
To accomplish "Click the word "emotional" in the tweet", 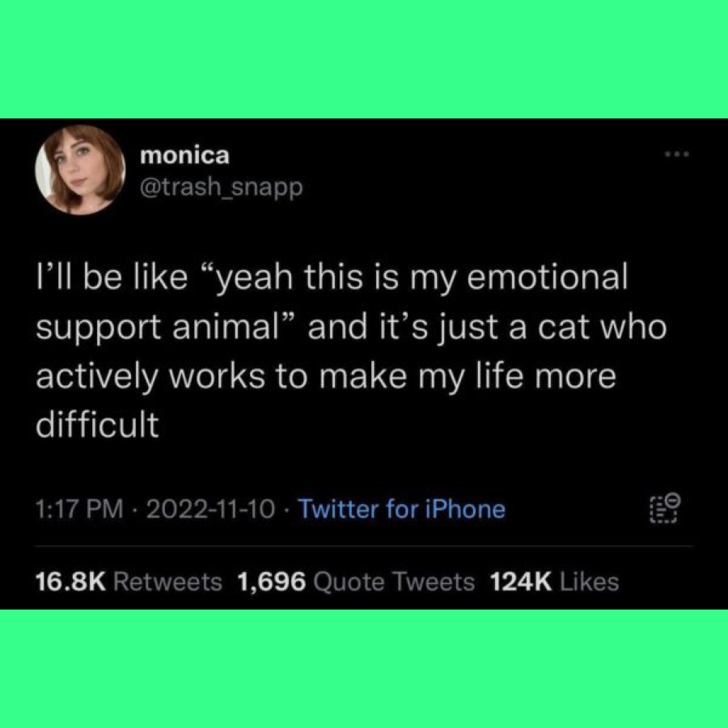I will pyautogui.click(x=548, y=277).
